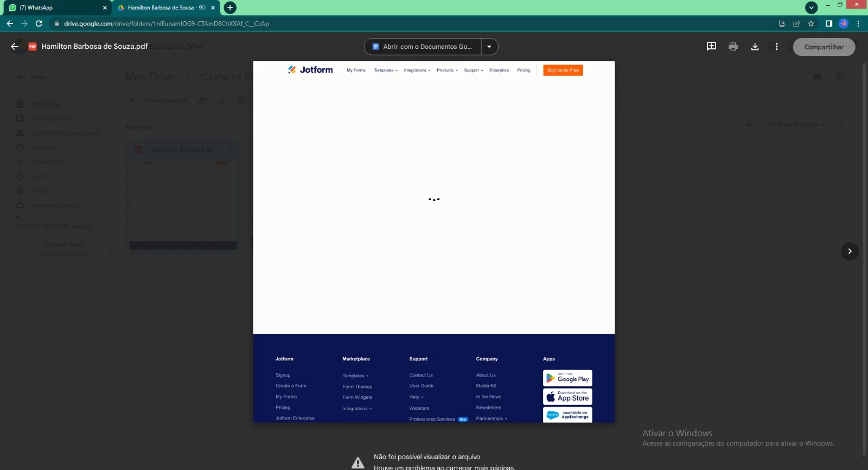Click About Us footer link
Image resolution: width=868 pixels, height=470 pixels.
pos(486,375)
